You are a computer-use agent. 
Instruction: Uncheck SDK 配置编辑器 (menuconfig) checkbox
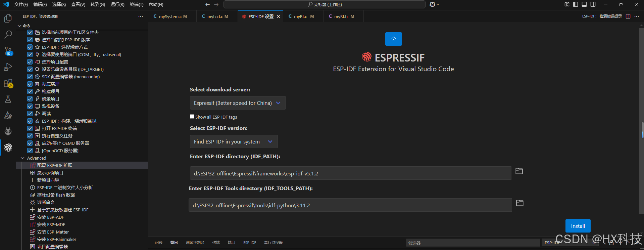point(30,77)
